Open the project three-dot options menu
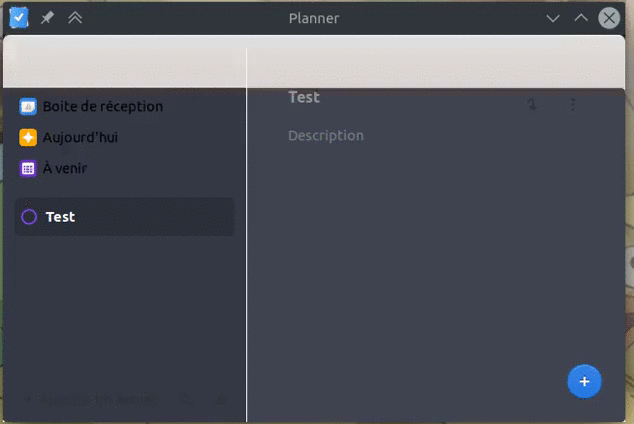634x424 pixels. point(573,104)
